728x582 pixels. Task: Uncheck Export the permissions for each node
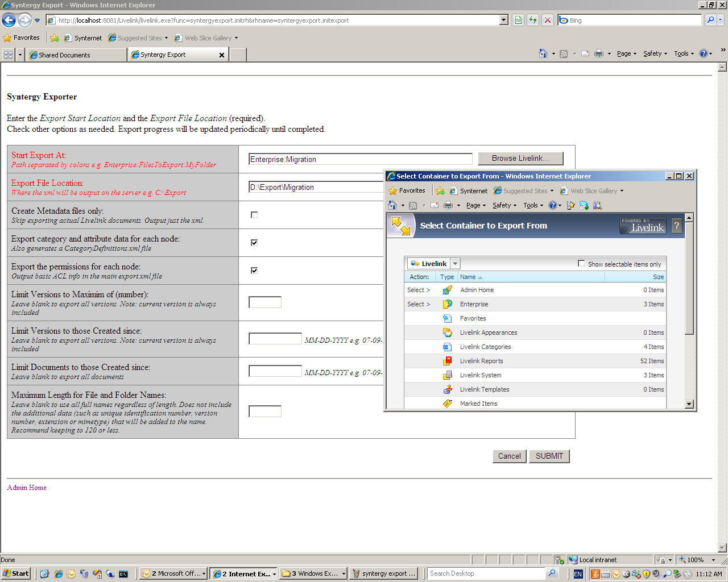click(254, 271)
